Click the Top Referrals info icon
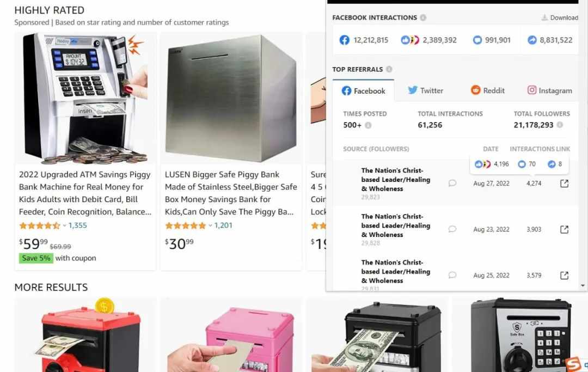 click(x=389, y=69)
